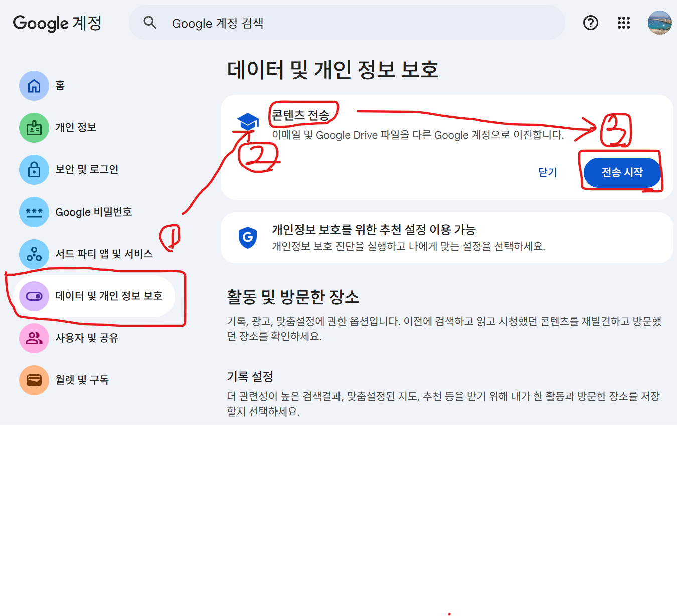Click the graduation cap content transfer icon
Viewport: 677px width, 616px height.
pyautogui.click(x=248, y=122)
